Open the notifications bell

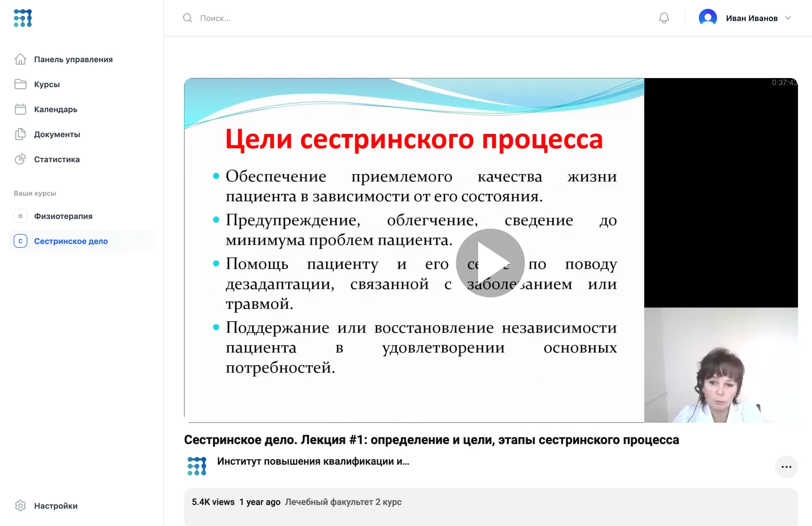point(664,18)
